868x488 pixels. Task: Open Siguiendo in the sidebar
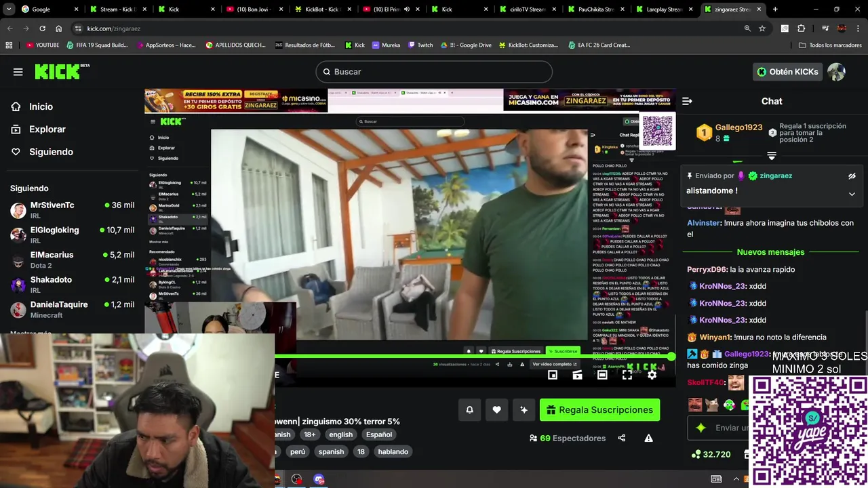(51, 152)
